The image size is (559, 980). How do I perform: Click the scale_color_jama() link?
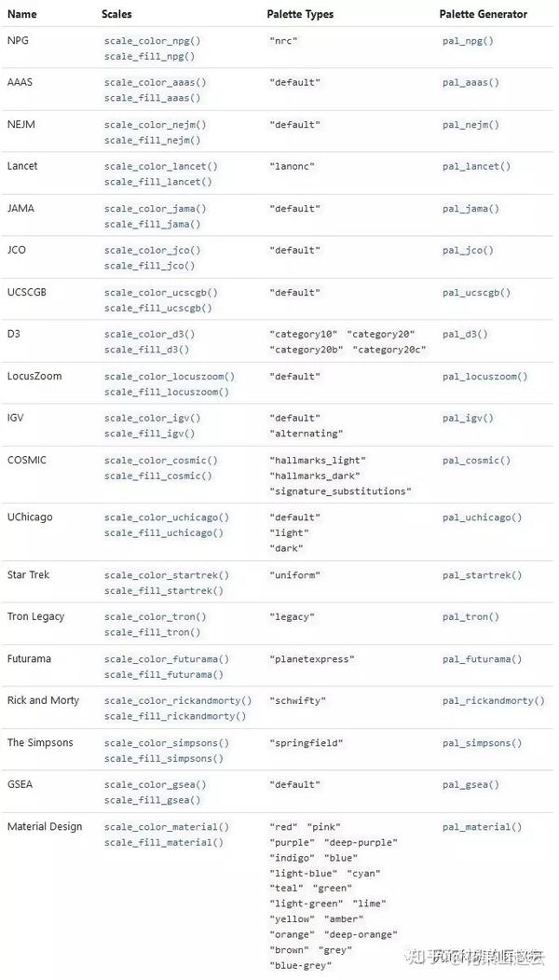[x=155, y=209]
